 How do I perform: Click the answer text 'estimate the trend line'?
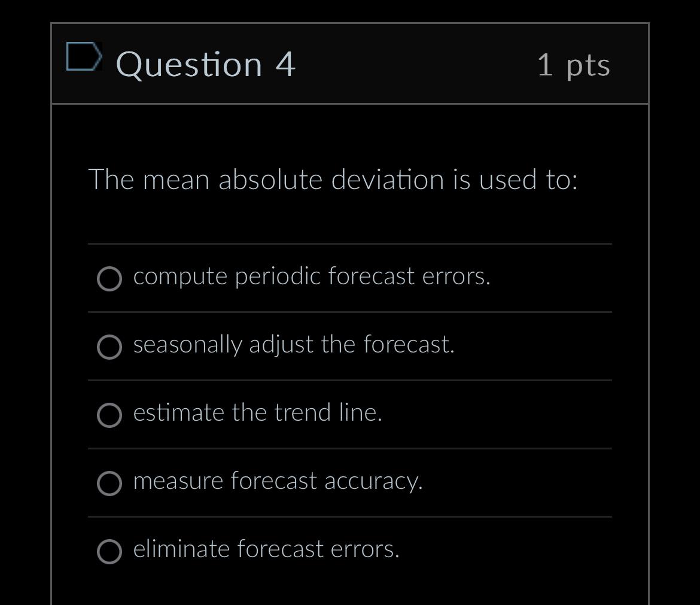(x=257, y=413)
